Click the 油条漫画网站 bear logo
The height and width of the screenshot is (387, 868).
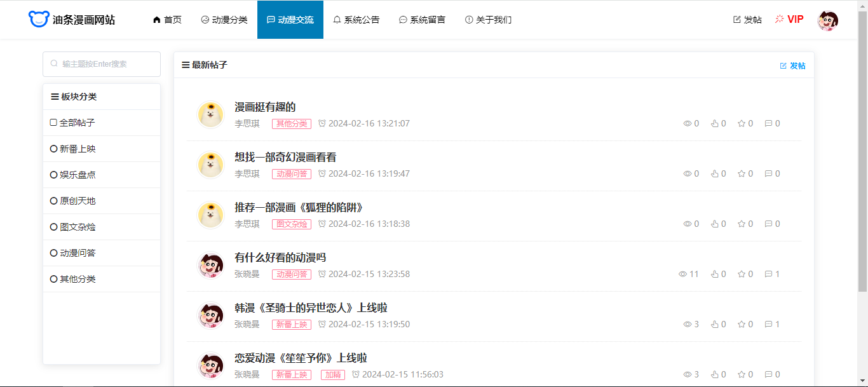pyautogui.click(x=39, y=19)
